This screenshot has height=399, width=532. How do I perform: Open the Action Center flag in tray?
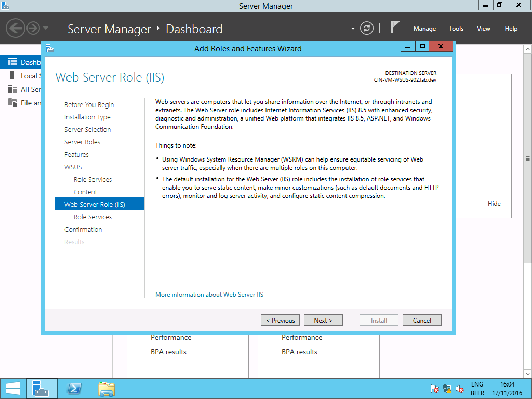pyautogui.click(x=435, y=389)
